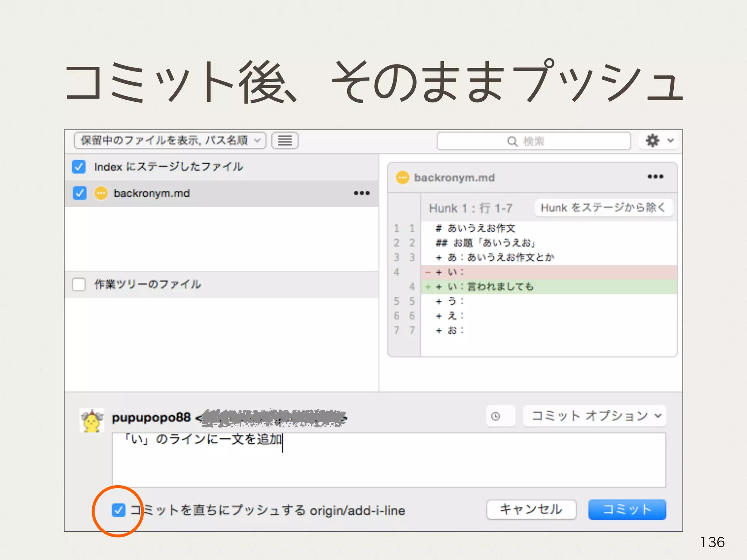747x560 pixels.
Task: Open pending files display order dropdown
Action: 170,141
